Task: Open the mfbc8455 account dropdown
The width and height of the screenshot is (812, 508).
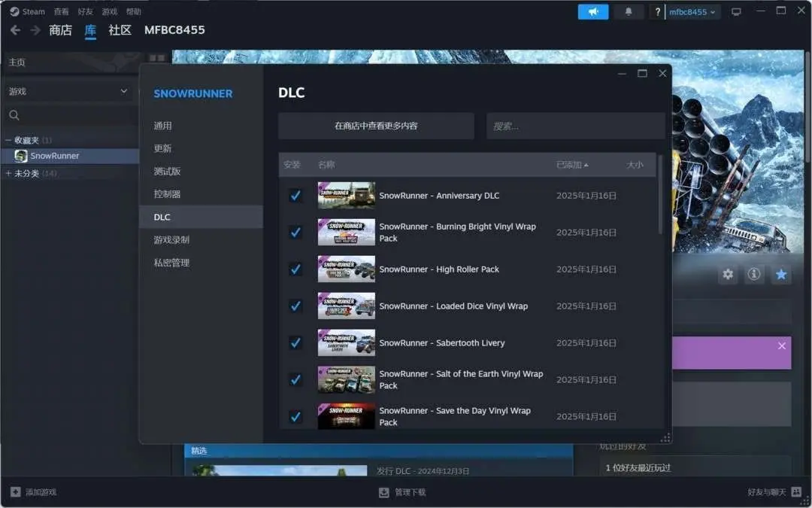Action: [x=692, y=12]
